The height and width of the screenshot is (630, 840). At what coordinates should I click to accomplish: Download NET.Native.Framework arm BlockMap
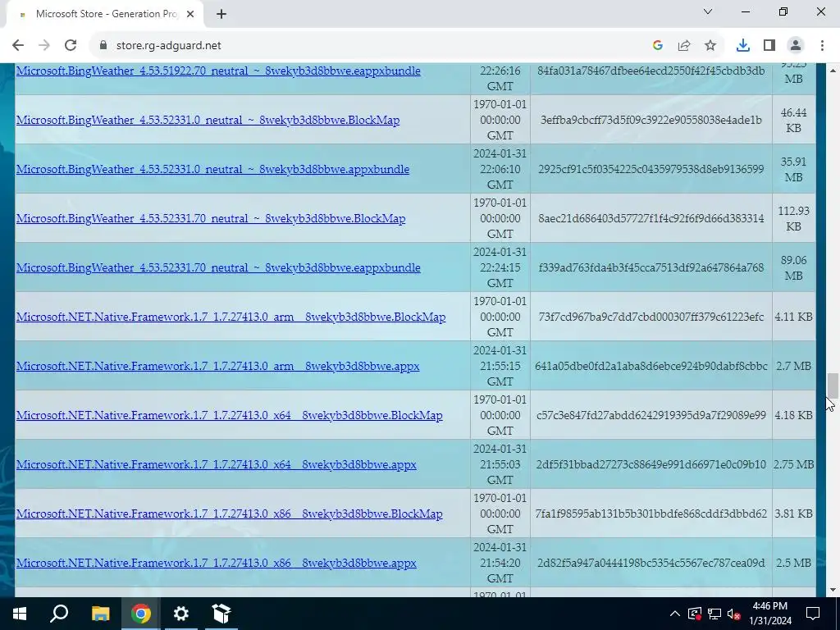[231, 317]
